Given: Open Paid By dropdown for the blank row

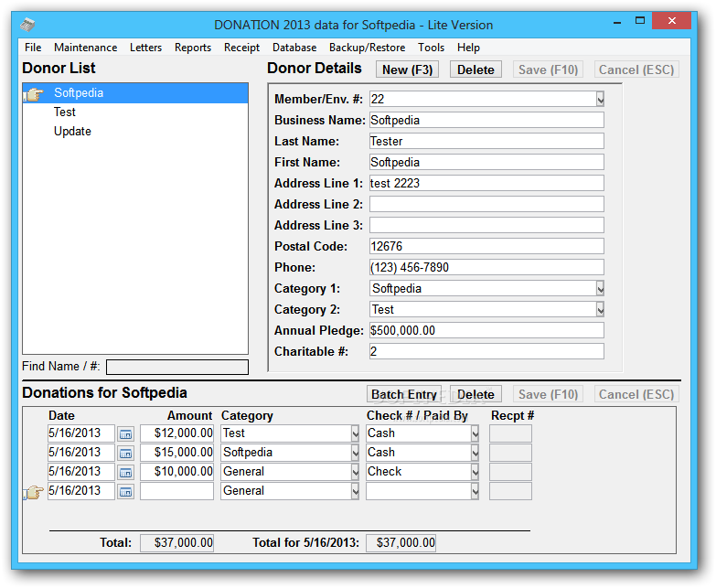Looking at the screenshot, I should pos(475,491).
